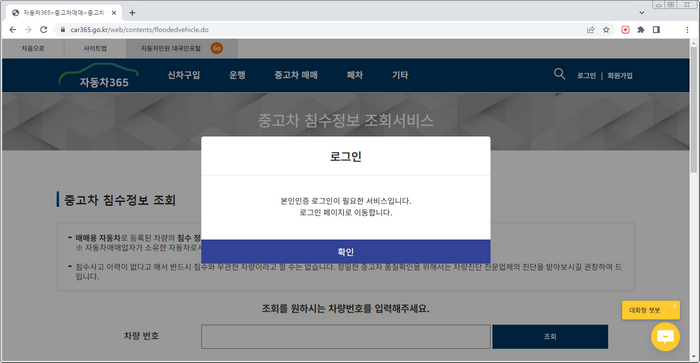Open the extensions puzzle icon
Image resolution: width=700 pixels, height=363 pixels.
pyautogui.click(x=641, y=29)
